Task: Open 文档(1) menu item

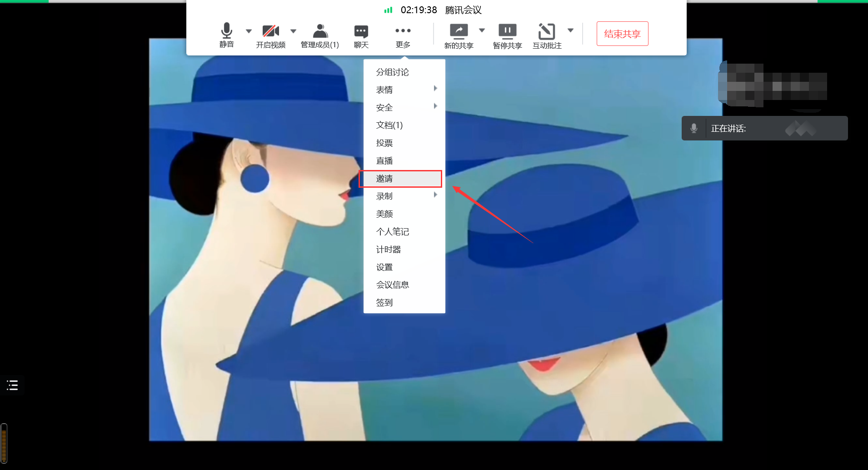Action: click(404, 125)
